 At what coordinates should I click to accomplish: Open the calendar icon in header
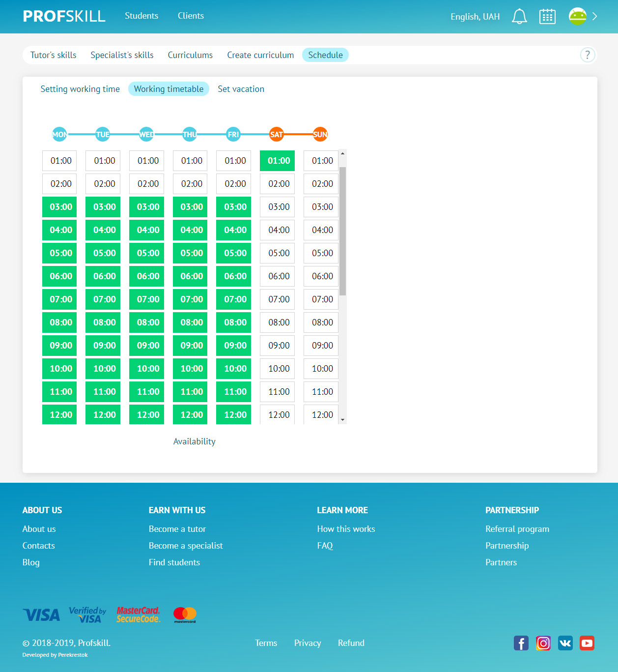point(547,16)
